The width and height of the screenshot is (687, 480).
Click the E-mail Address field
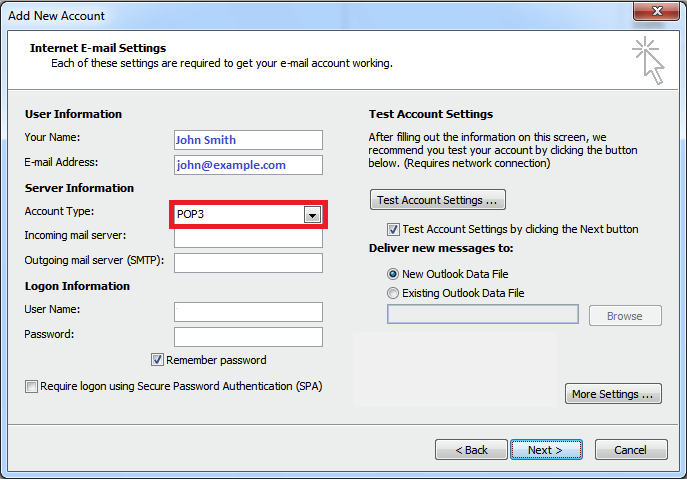pos(248,165)
